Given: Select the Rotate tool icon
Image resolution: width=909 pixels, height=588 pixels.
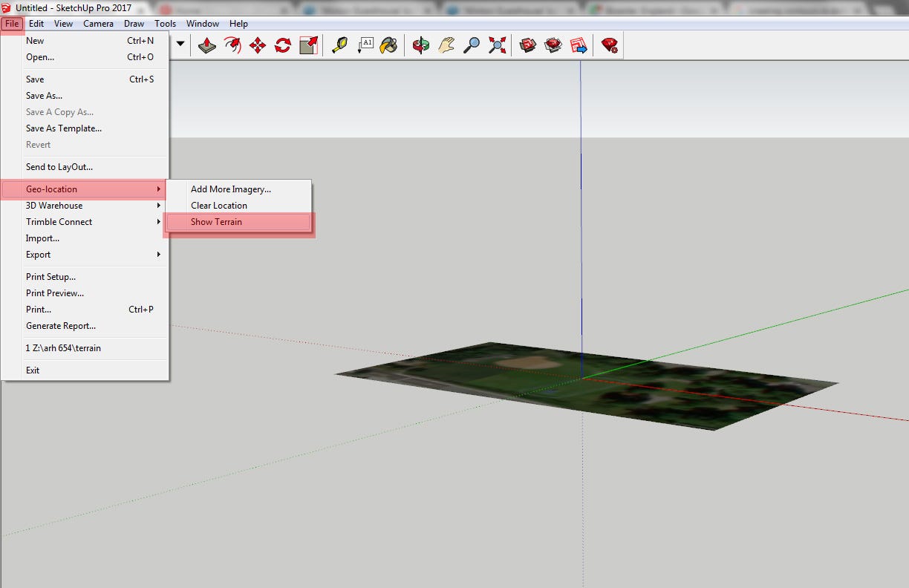Looking at the screenshot, I should 283,46.
